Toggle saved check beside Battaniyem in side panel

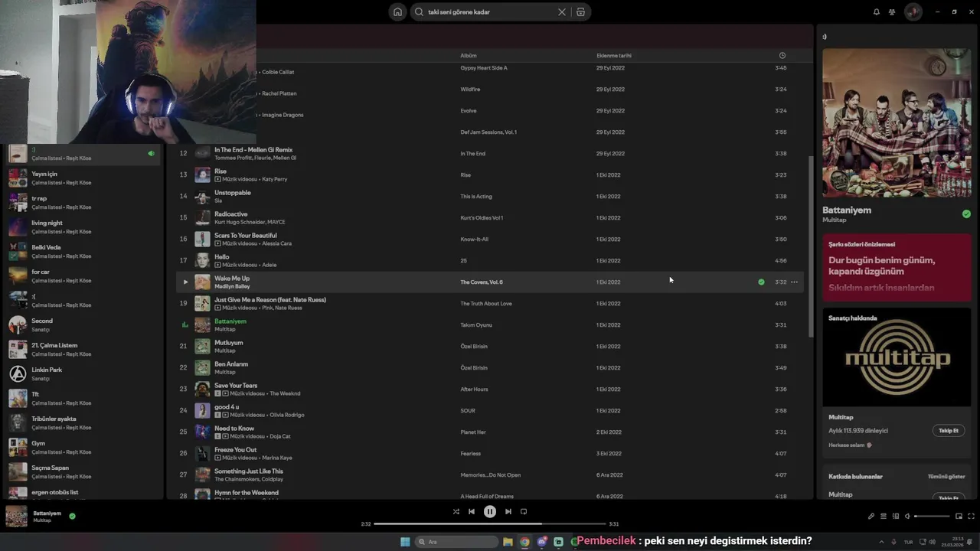point(966,214)
